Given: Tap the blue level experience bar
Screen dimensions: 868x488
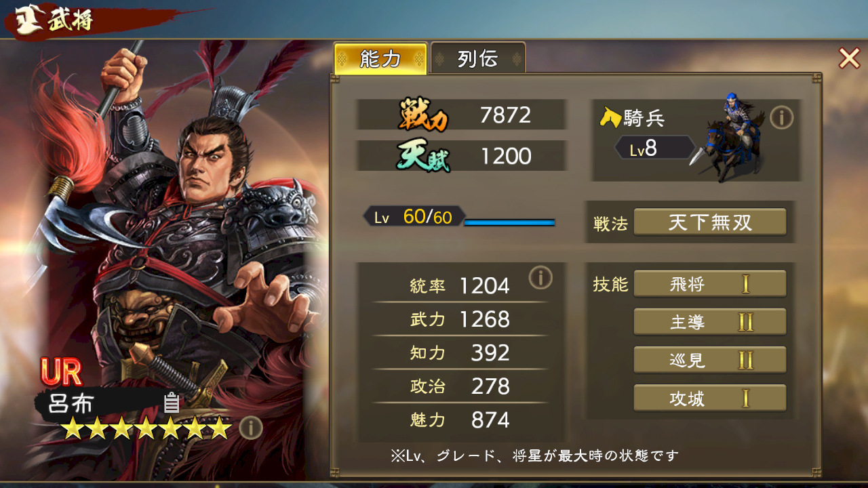Looking at the screenshot, I should (509, 222).
